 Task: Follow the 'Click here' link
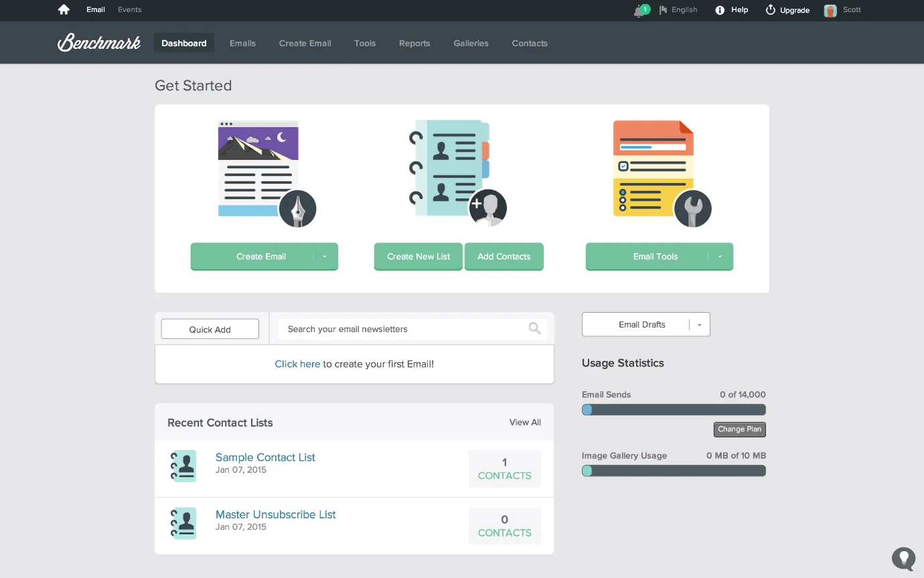pyautogui.click(x=297, y=364)
